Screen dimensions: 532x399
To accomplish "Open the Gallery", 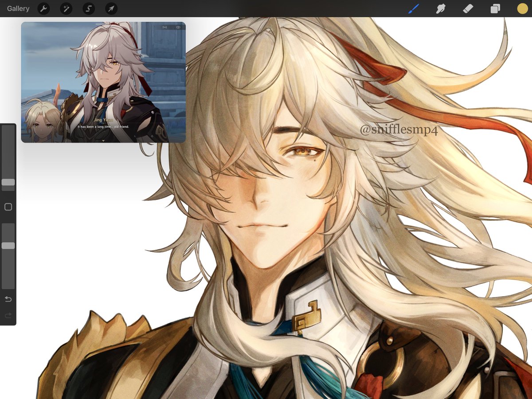I will [18, 8].
